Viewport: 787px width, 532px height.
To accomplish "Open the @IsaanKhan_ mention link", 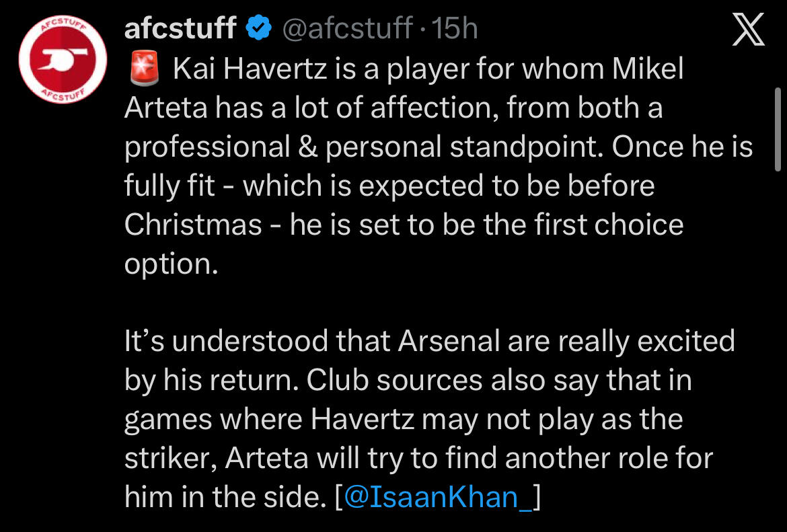I will click(440, 496).
